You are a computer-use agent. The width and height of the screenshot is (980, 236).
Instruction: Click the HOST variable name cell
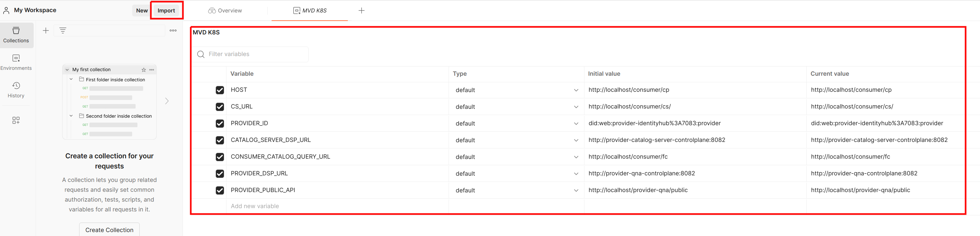(337, 90)
